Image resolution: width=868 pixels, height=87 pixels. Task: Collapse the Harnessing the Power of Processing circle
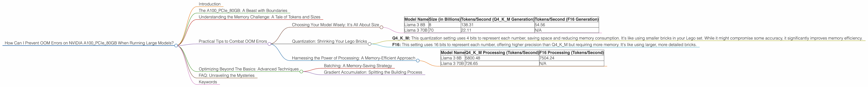pos(417,61)
